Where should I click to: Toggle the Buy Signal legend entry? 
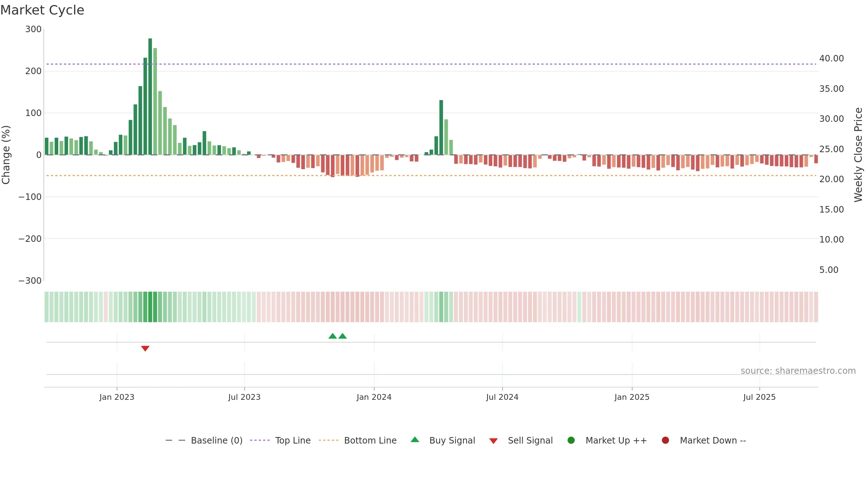pyautogui.click(x=443, y=440)
